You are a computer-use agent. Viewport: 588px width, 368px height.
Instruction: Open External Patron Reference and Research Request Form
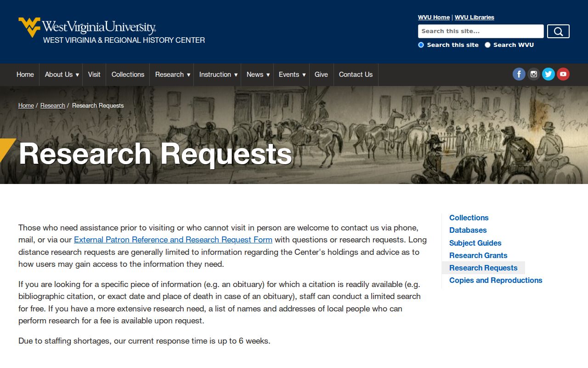point(173,240)
